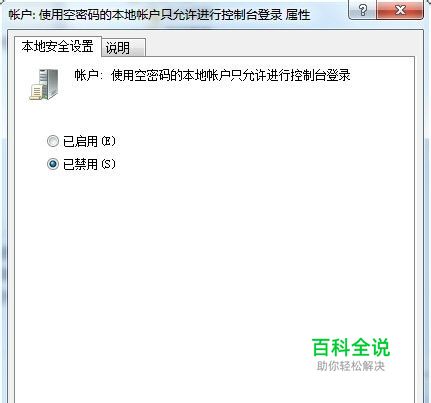Click the 百科全说 green watermark logo
The height and width of the screenshot is (403, 431).
351,347
